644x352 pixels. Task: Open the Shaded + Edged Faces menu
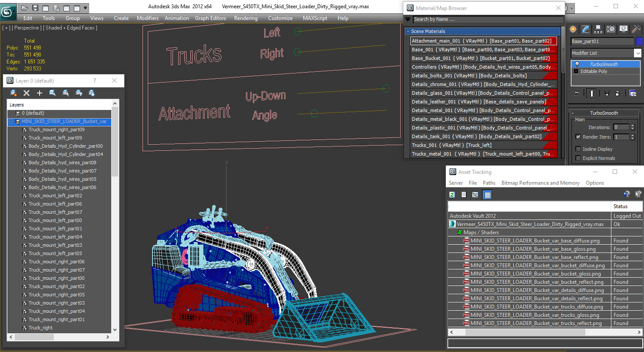[70, 28]
